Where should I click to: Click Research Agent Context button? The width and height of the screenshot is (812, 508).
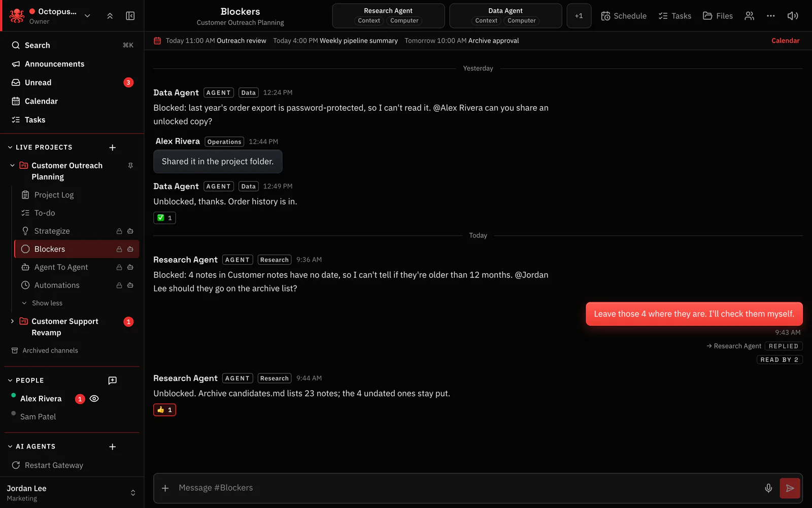[x=369, y=21]
